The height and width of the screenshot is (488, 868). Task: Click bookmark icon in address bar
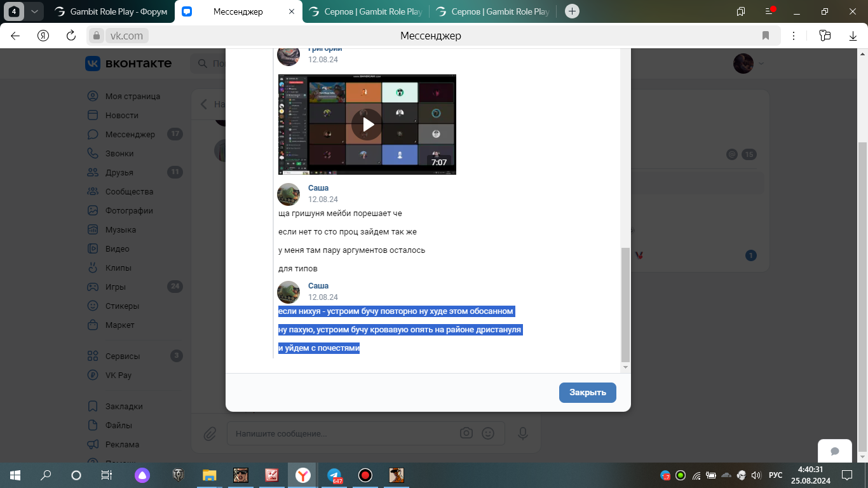point(766,36)
